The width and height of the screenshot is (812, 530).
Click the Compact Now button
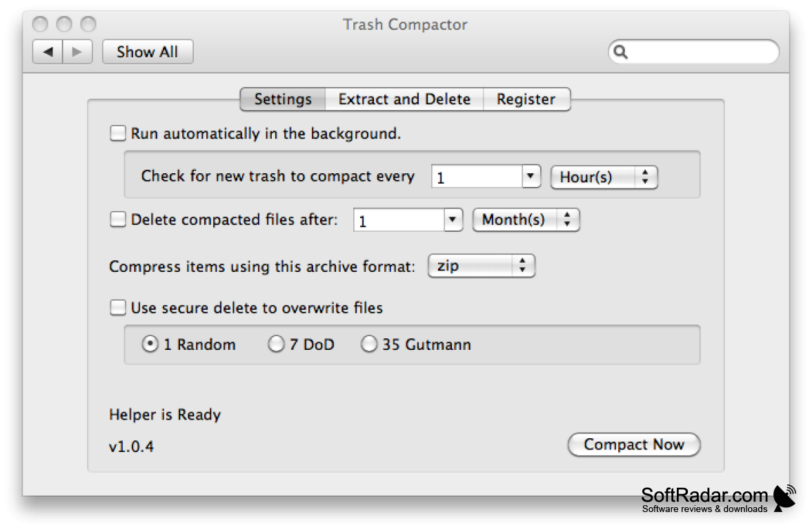tap(634, 444)
